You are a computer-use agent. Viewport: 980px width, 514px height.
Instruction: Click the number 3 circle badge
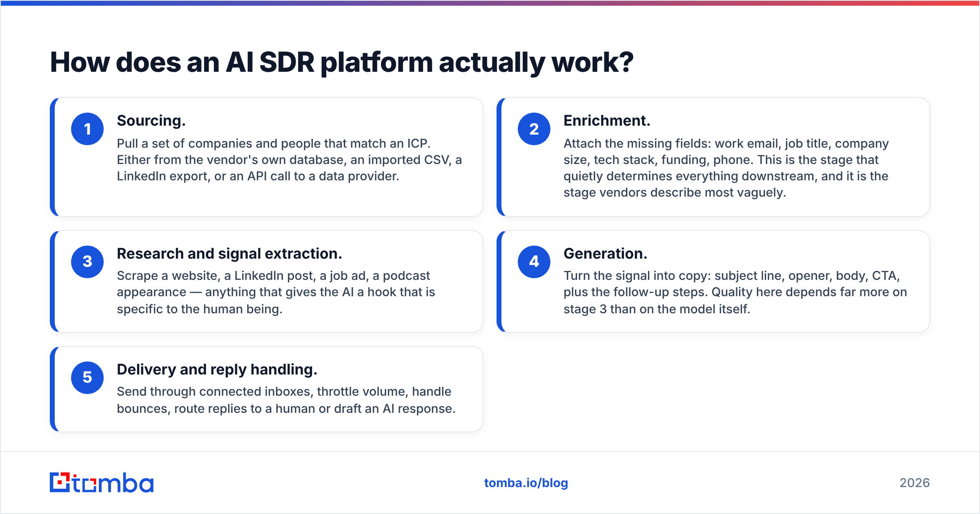point(87,262)
